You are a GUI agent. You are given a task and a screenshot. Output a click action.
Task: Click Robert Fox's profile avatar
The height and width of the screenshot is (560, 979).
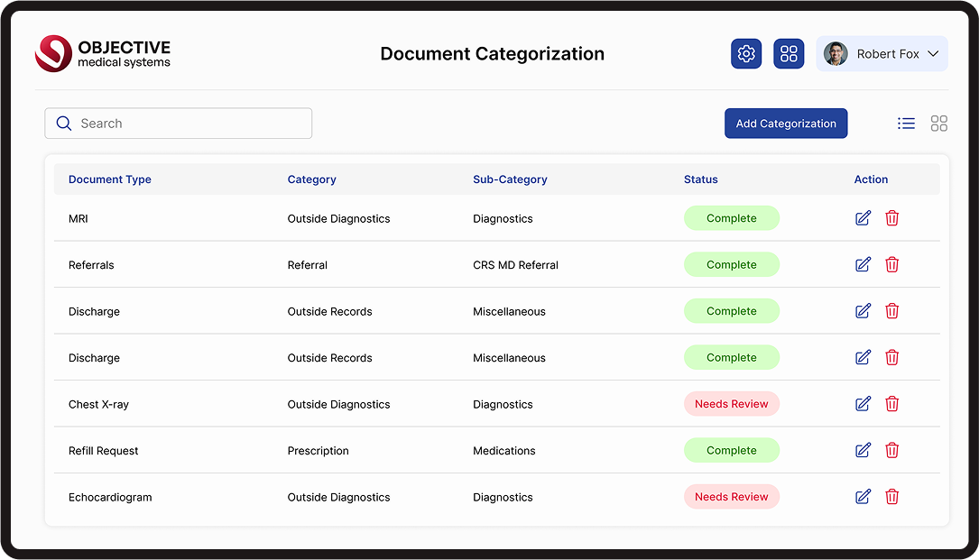click(x=836, y=54)
